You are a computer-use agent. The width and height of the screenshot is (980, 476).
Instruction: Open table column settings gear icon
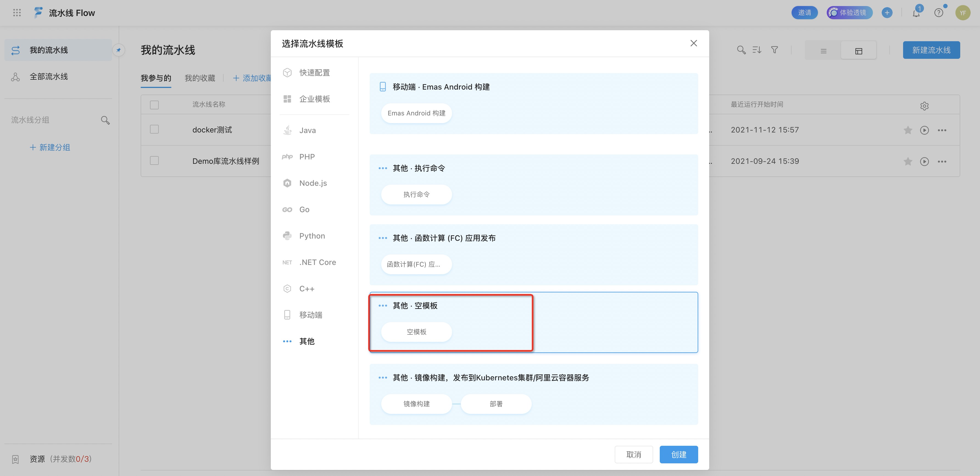[x=924, y=106]
